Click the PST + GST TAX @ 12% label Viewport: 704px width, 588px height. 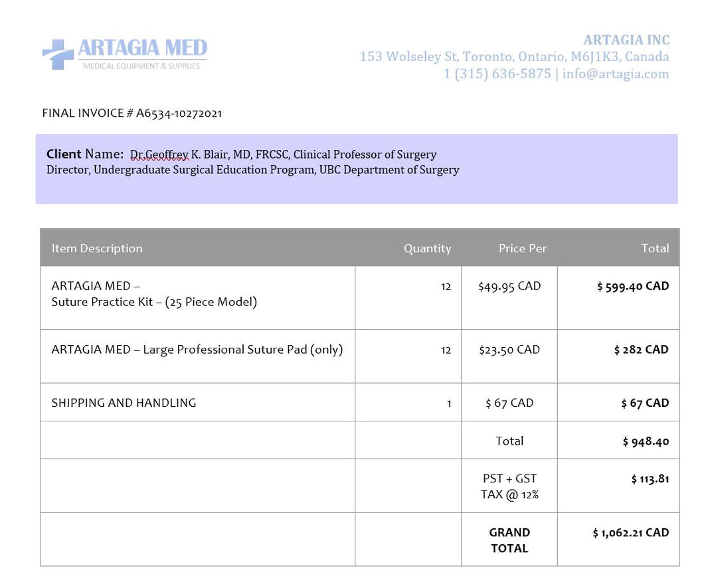click(509, 486)
